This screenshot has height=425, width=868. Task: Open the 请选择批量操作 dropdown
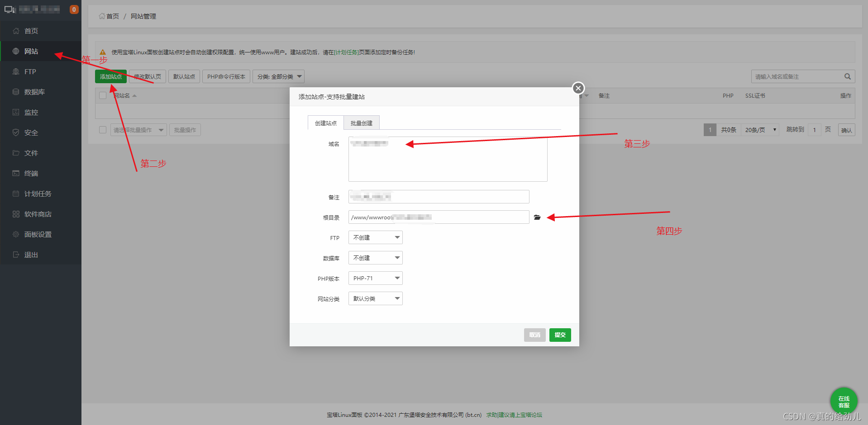[138, 130]
